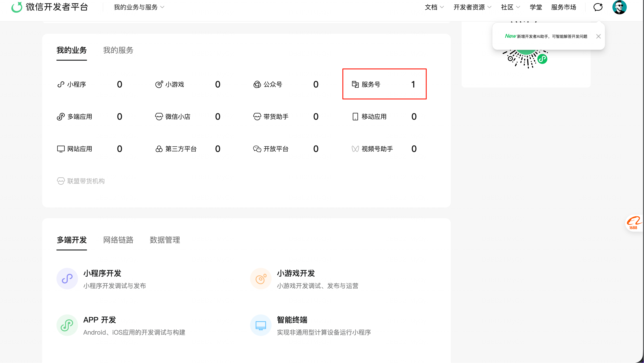Viewport: 644px width, 363px height.
Task: Click the 带货助手 label text
Action: coord(276,117)
